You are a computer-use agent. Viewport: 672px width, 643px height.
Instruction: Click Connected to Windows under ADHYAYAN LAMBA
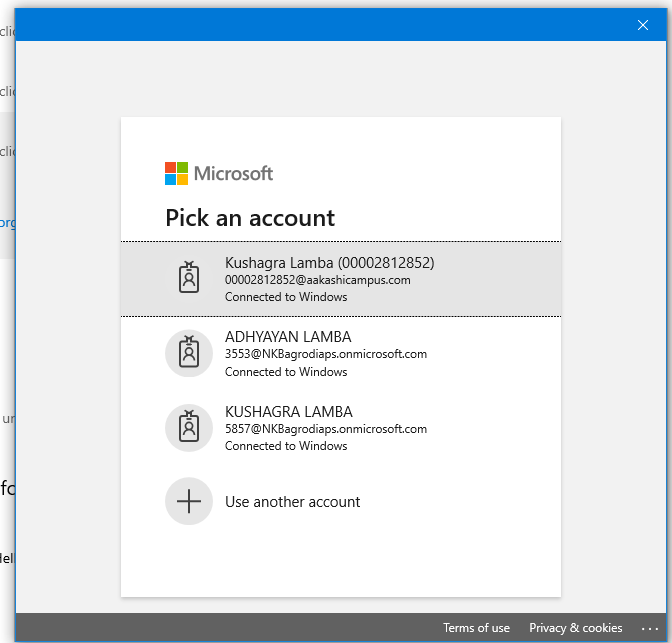click(286, 372)
